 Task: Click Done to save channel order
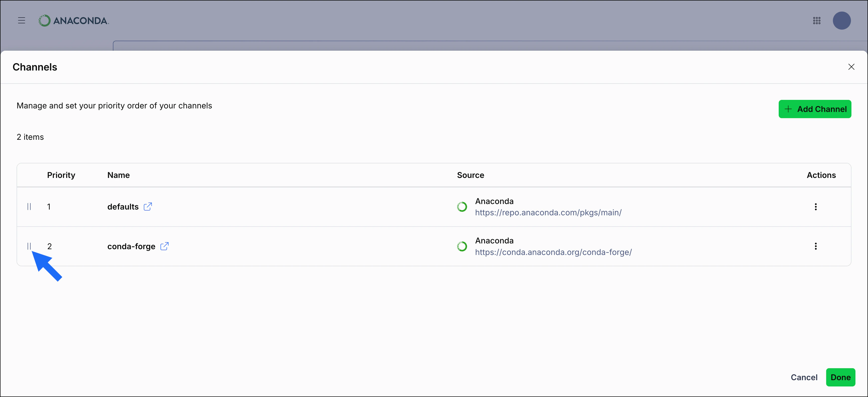coord(841,377)
